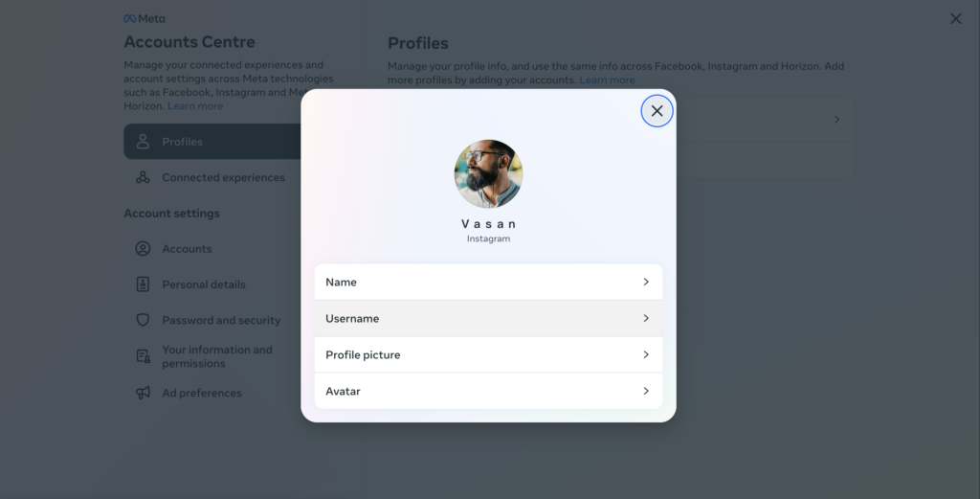Click the Accounts circle-person icon
This screenshot has height=499, width=980.
click(x=144, y=249)
